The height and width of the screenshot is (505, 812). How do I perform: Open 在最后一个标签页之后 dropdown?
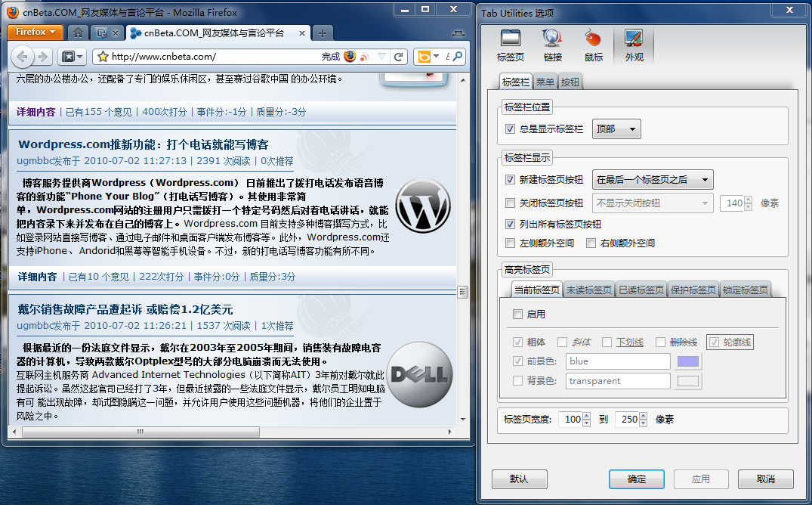[x=653, y=180]
